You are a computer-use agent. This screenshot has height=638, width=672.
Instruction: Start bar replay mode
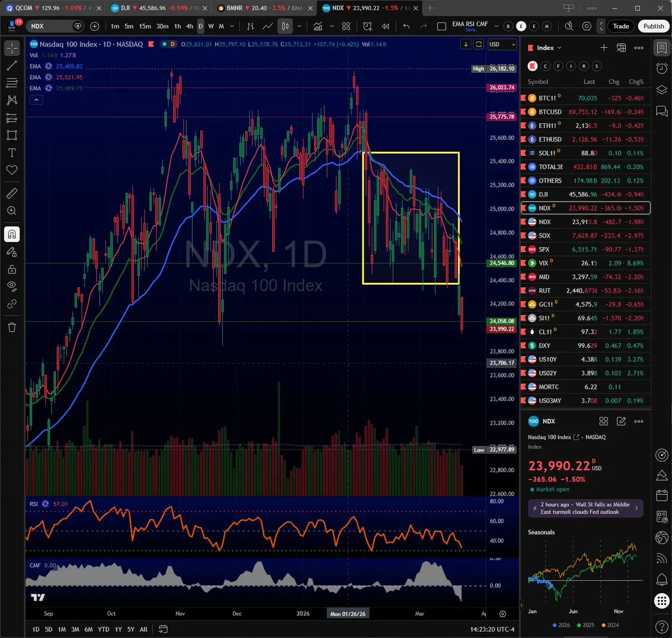click(385, 26)
